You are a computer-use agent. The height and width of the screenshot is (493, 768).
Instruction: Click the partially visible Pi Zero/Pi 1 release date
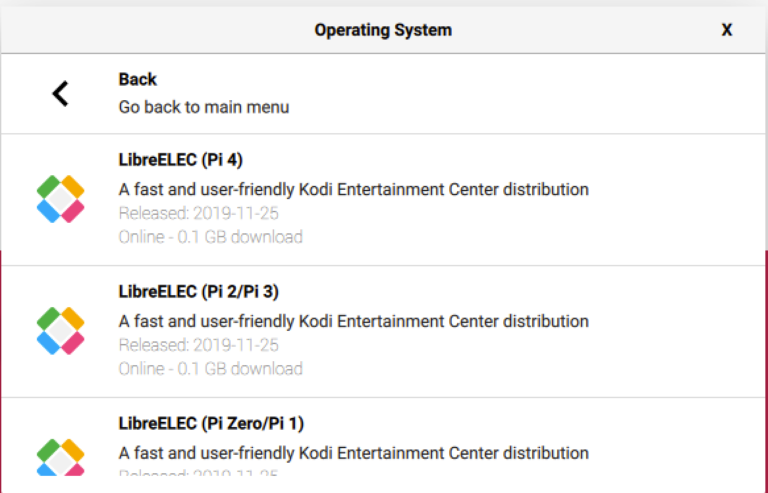point(198,473)
